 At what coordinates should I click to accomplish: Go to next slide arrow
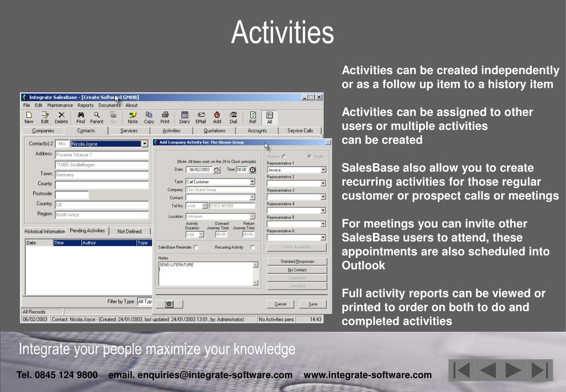coord(513,370)
